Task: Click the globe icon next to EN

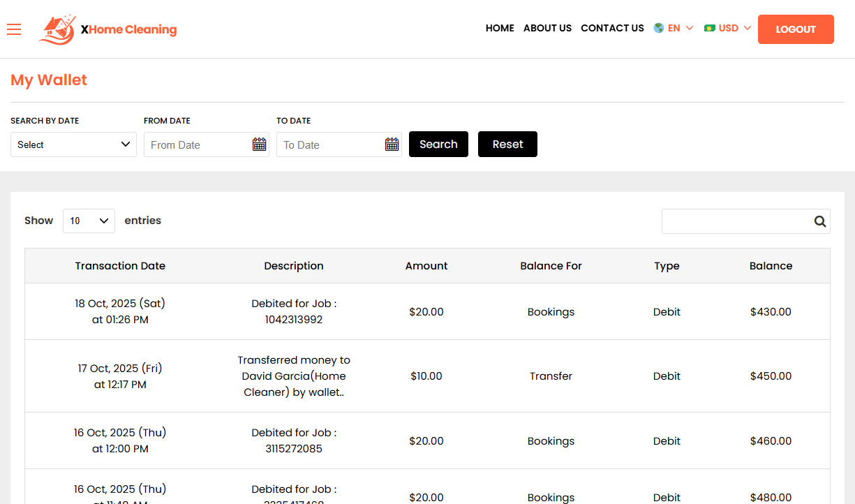Action: click(x=657, y=28)
